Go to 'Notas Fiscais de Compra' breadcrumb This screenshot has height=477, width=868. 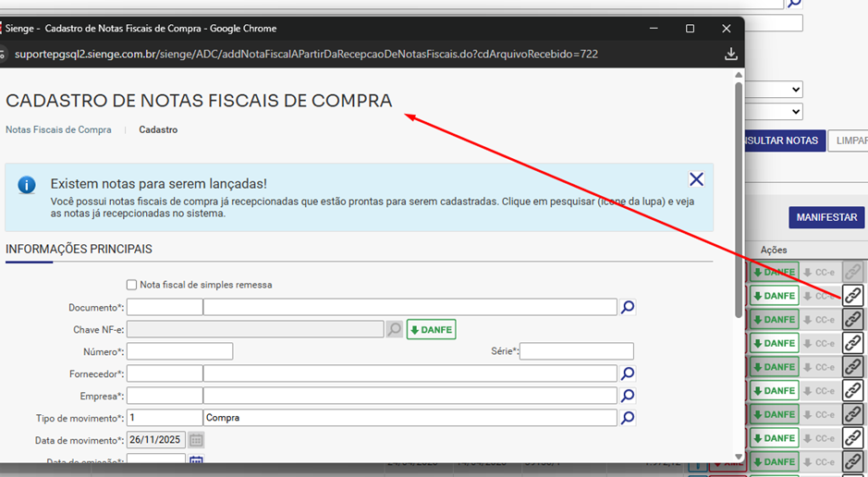(x=58, y=130)
